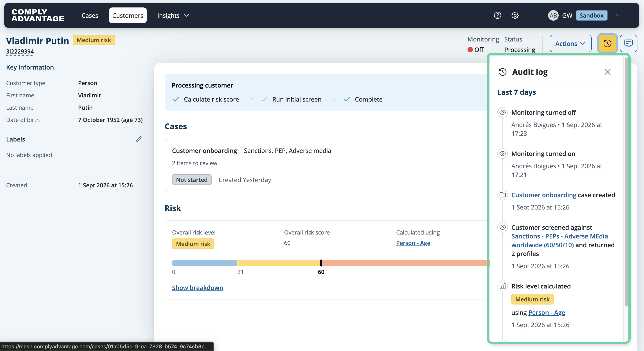Expand the account dropdown chevron
This screenshot has width=644, height=351.
click(618, 16)
